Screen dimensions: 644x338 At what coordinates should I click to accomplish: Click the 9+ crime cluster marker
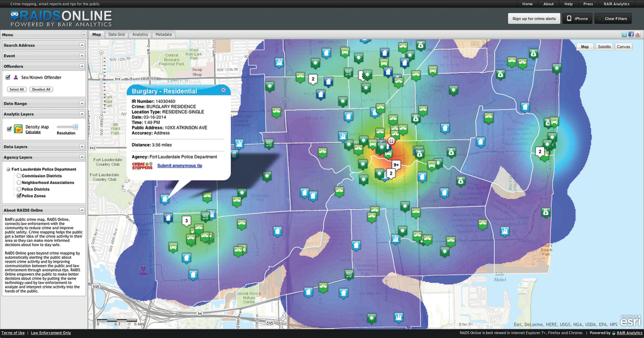click(396, 165)
